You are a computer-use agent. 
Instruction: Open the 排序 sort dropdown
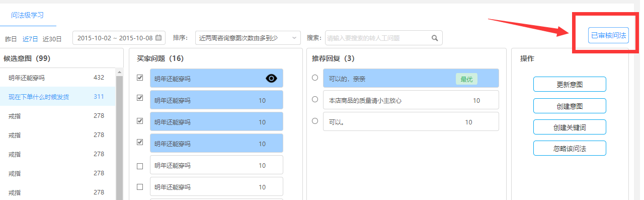[x=248, y=38]
